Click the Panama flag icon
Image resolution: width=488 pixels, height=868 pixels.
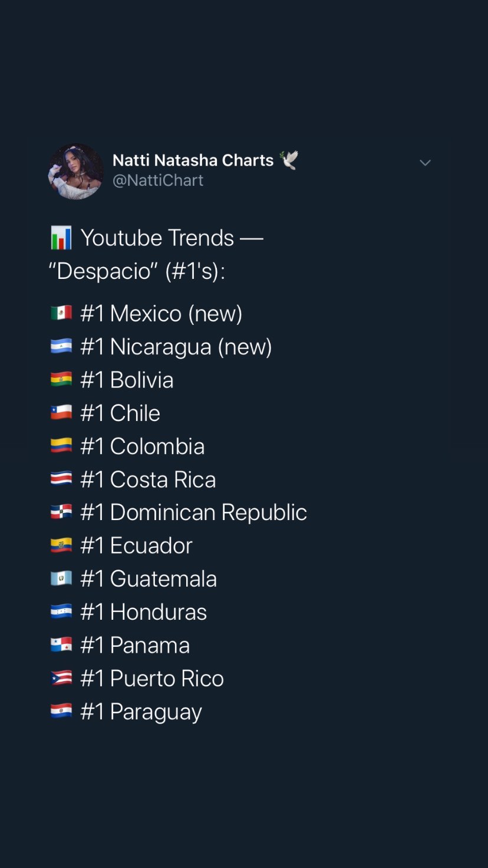pos(61,645)
